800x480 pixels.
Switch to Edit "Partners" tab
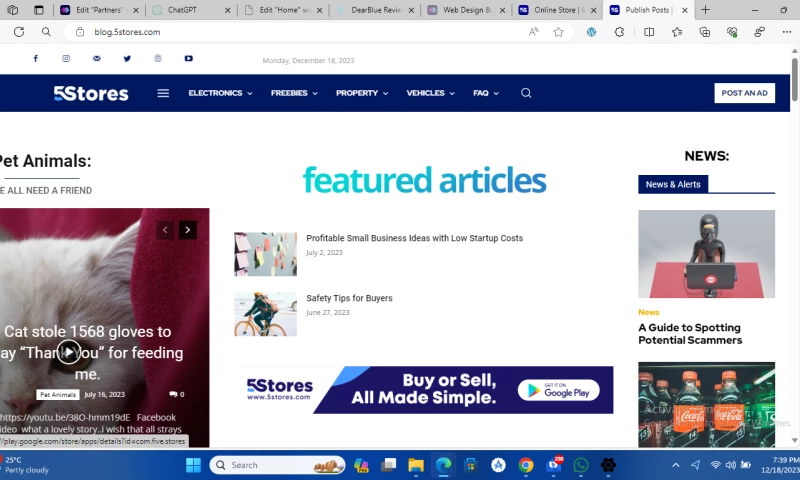pyautogui.click(x=98, y=10)
